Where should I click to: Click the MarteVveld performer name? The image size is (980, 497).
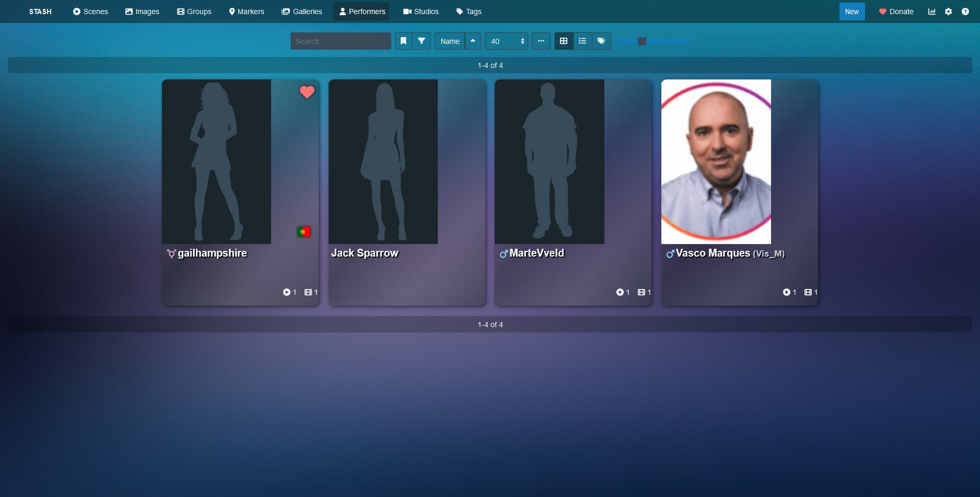[x=536, y=253]
